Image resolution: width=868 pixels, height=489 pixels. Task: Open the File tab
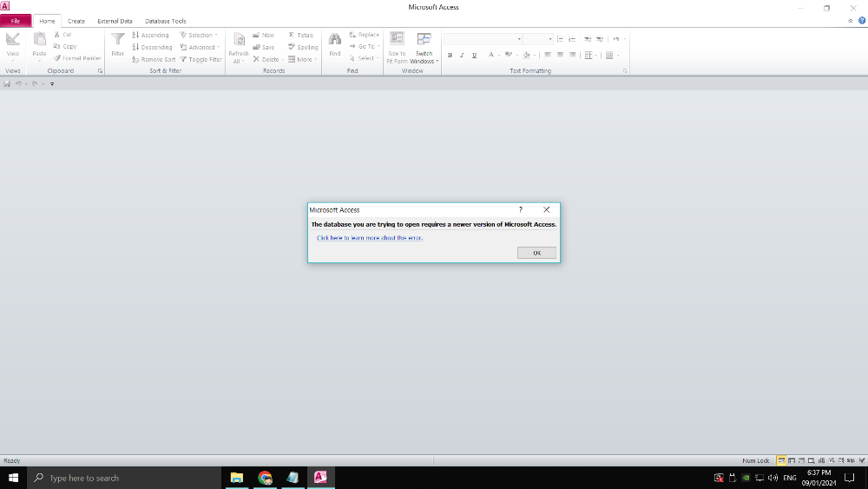pyautogui.click(x=16, y=21)
